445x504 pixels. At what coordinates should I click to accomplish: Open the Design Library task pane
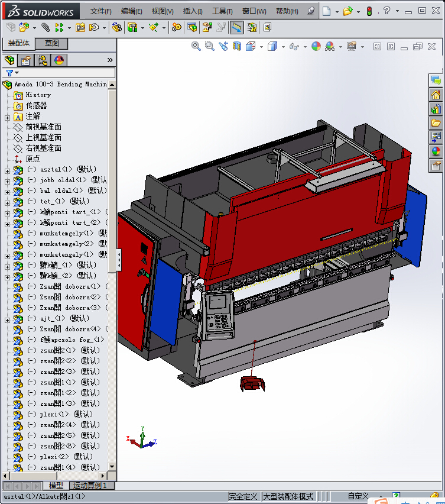(436, 109)
